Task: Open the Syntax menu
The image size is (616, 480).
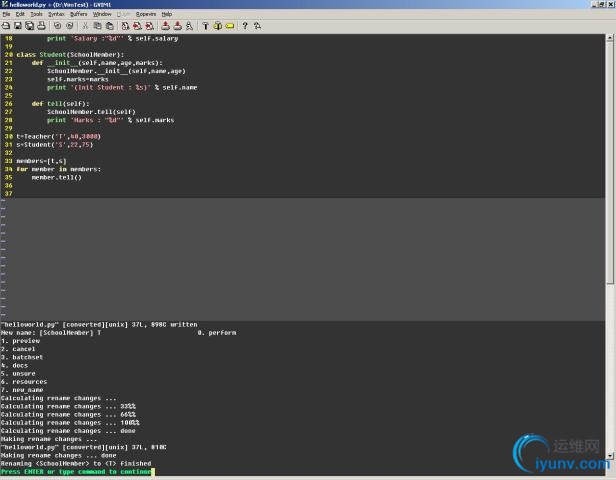Action: pyautogui.click(x=56, y=14)
